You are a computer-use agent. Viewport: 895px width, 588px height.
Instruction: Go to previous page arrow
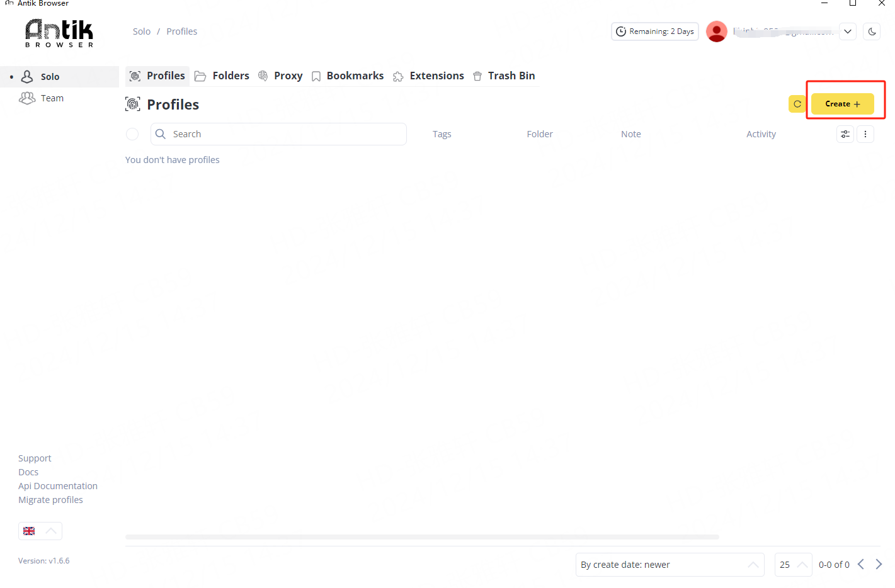[861, 564]
